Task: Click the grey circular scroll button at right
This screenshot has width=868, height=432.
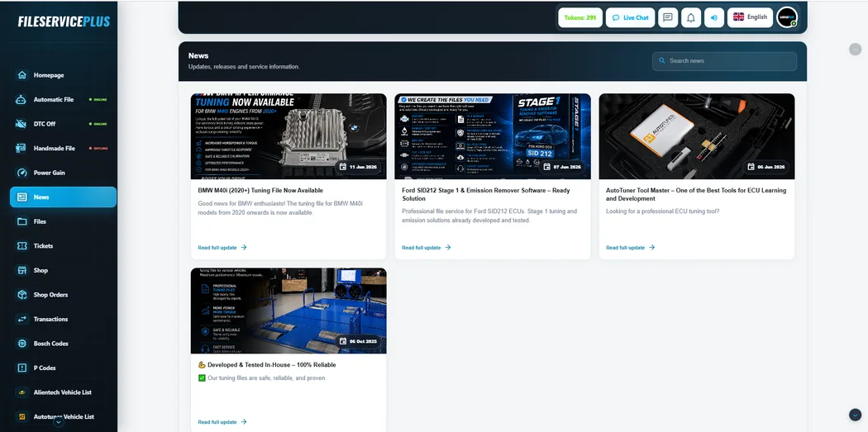Action: [x=856, y=50]
